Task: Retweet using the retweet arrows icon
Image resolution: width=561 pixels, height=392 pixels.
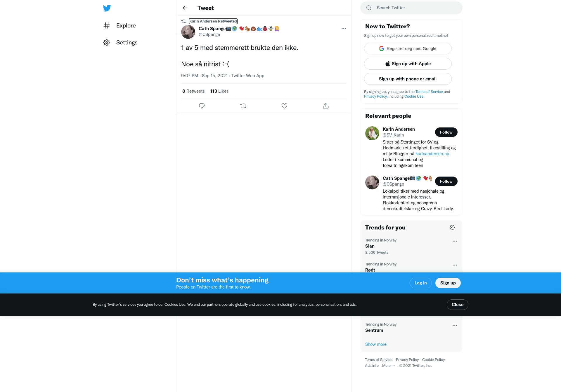Action: click(243, 106)
